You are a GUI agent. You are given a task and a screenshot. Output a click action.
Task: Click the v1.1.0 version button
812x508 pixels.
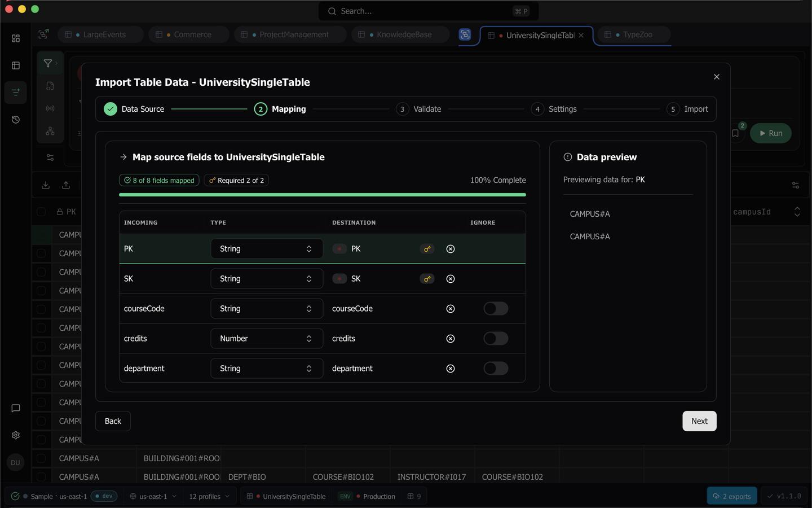[784, 496]
